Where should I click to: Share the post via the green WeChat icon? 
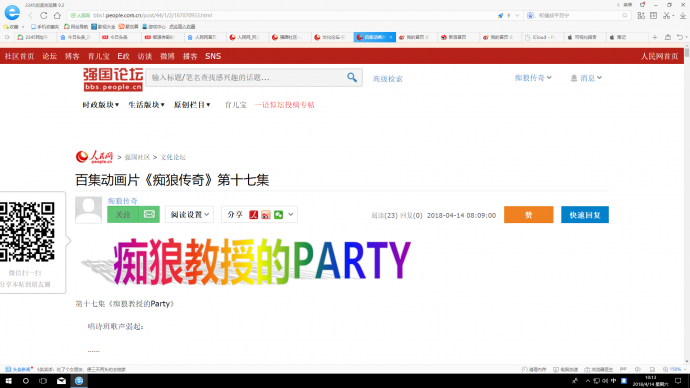point(278,215)
